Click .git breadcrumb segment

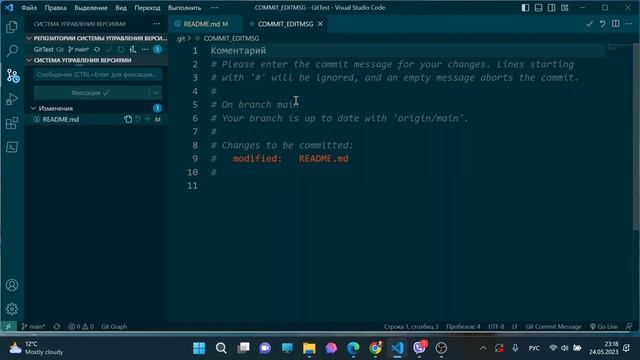click(x=180, y=38)
